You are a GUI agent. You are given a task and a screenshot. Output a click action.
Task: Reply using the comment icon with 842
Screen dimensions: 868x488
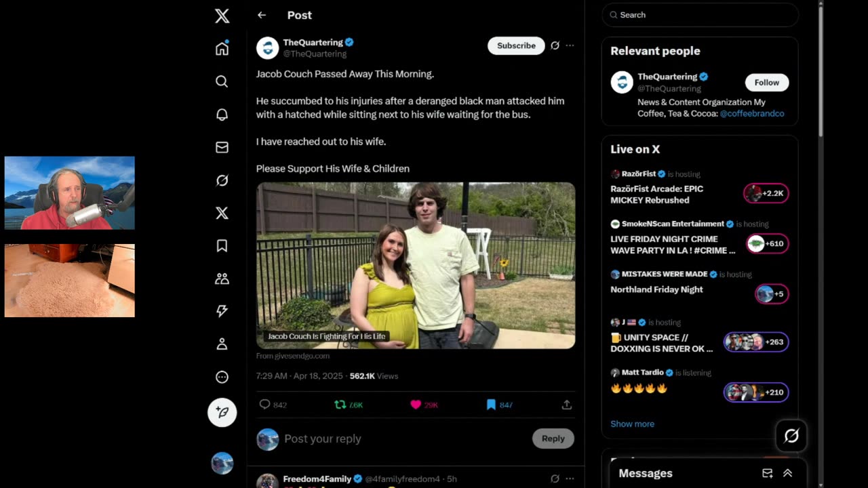[x=273, y=405]
